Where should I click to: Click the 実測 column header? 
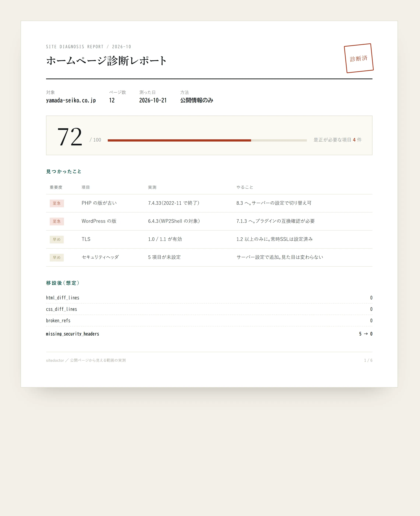152,187
